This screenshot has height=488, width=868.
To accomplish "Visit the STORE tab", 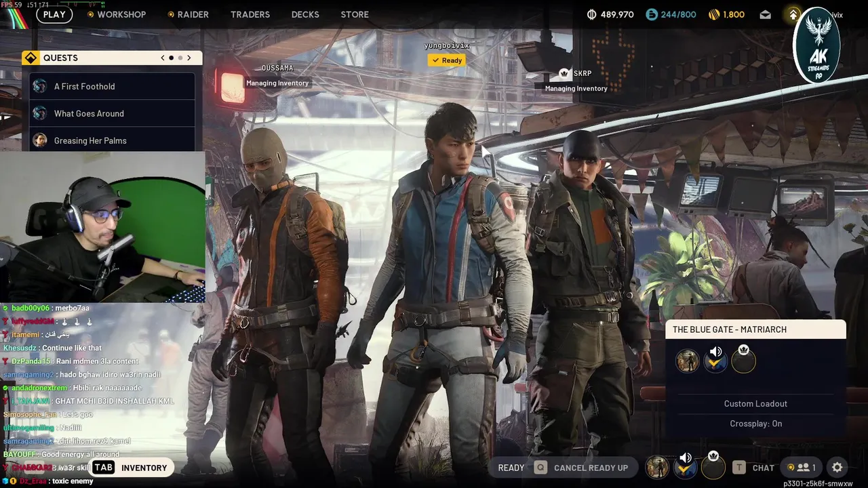I will (x=355, y=14).
